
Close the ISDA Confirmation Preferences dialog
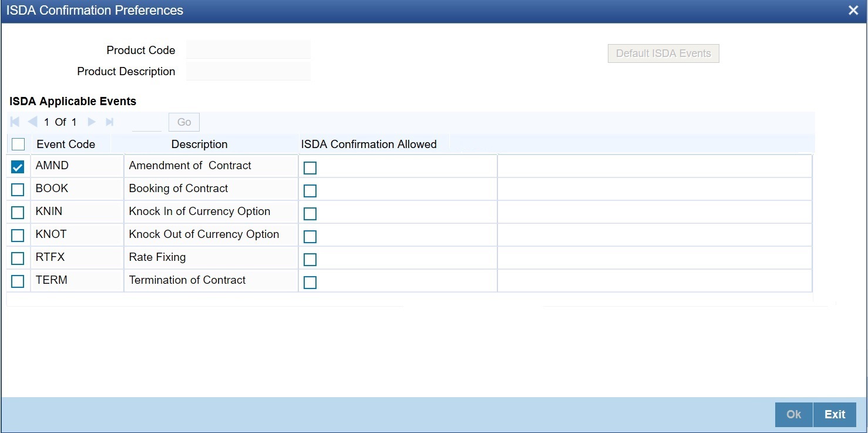853,11
